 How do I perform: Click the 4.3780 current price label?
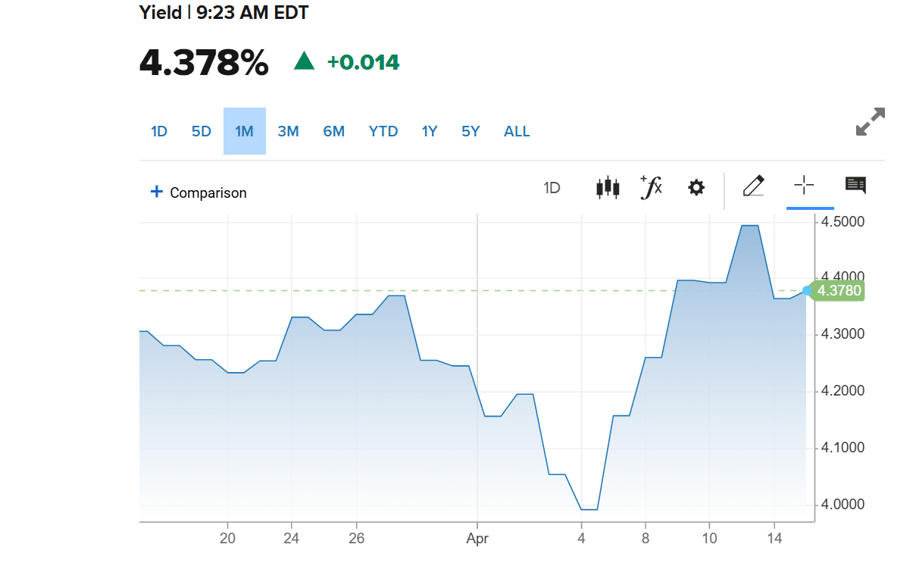(x=839, y=290)
